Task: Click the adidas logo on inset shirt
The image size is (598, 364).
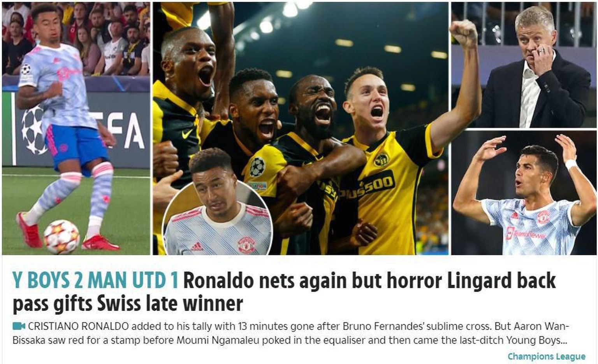Action: [x=197, y=247]
